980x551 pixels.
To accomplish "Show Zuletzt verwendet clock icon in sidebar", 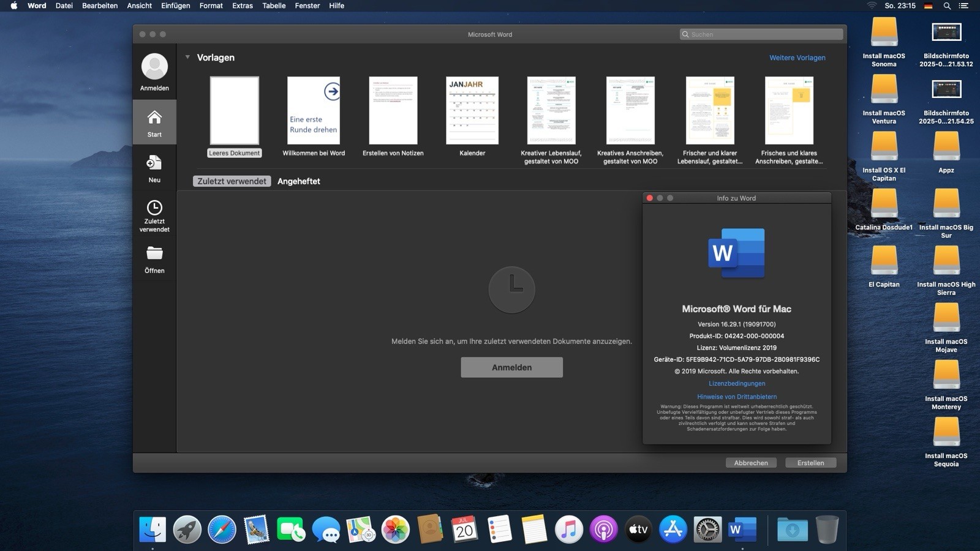I will [x=154, y=208].
